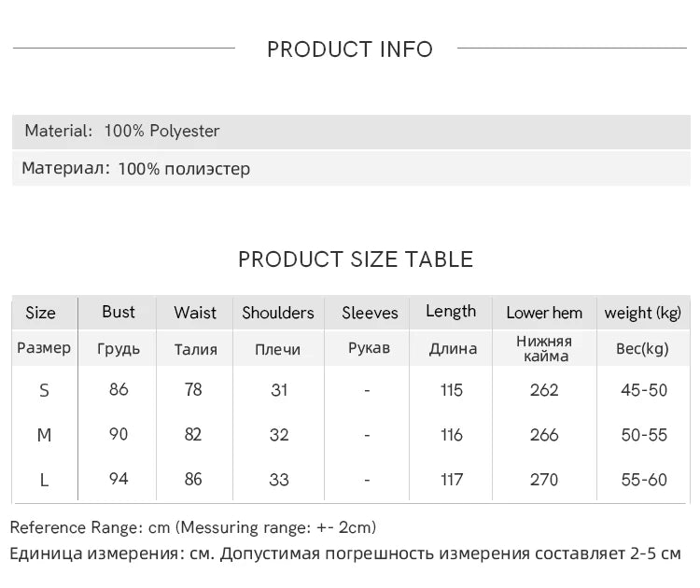Select the Материал 100% полиэстер row
700x588 pixels.
point(351,169)
